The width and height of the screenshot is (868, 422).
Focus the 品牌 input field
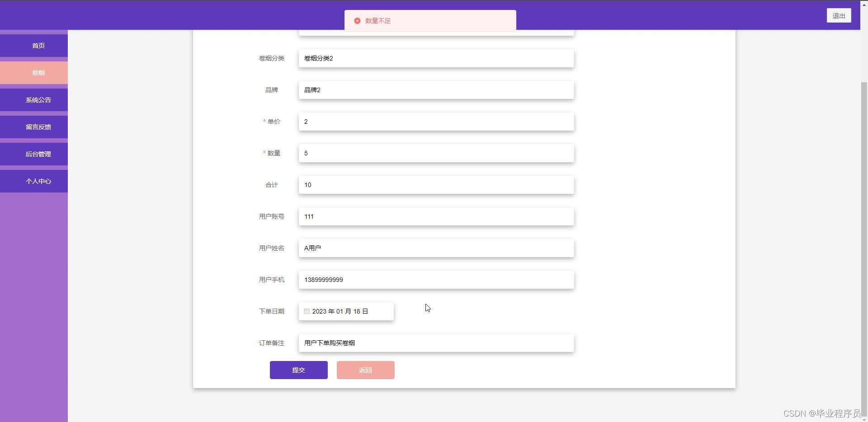[x=436, y=90]
